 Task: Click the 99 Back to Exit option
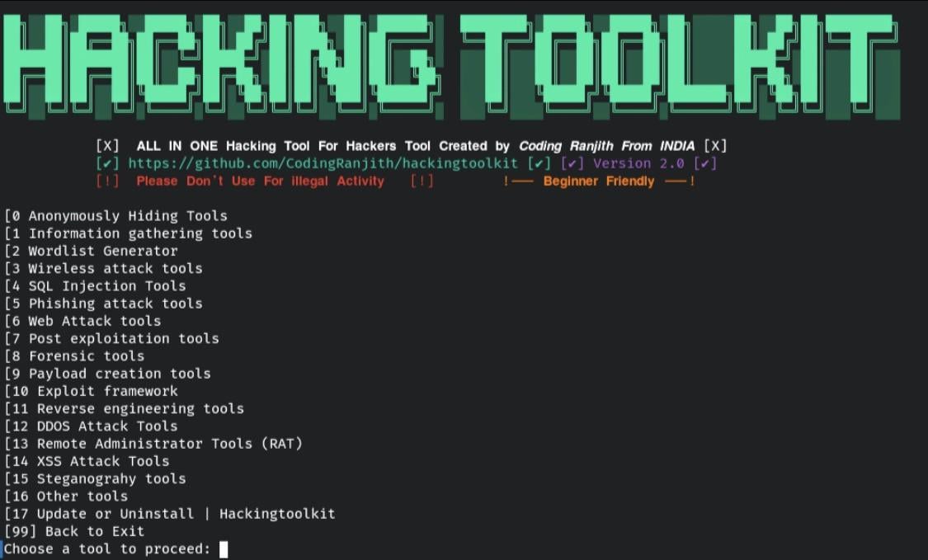(x=75, y=531)
